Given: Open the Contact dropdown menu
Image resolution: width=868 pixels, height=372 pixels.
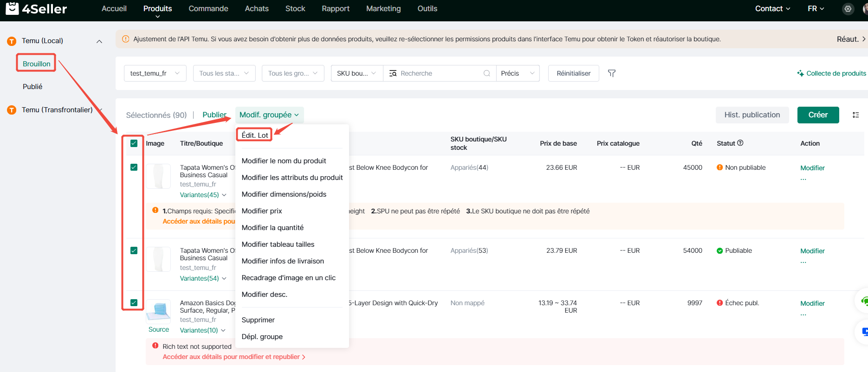Looking at the screenshot, I should [772, 9].
